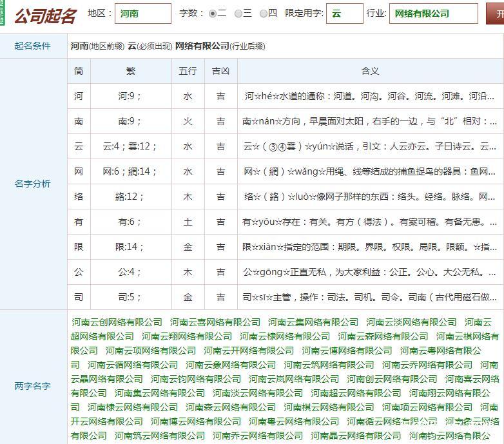Open the 河南云淡网络有限公司 name link
Screen dimensions: 504x444
coord(411,322)
